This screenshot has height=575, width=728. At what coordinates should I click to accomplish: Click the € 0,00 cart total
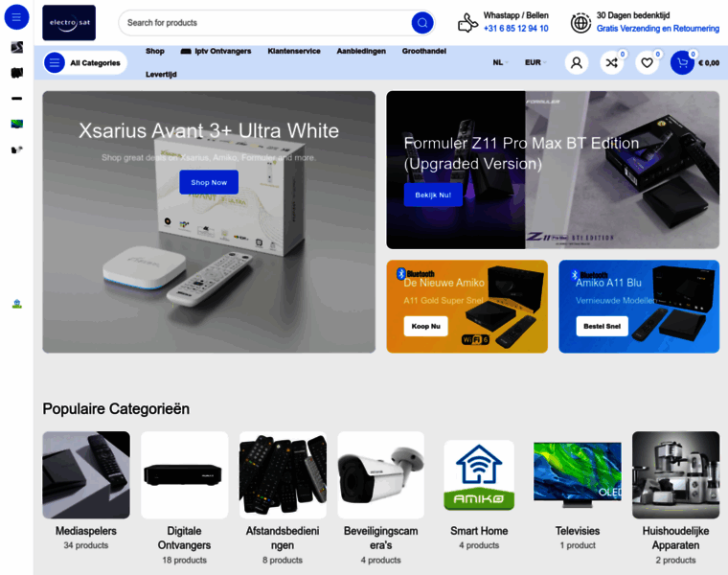pyautogui.click(x=709, y=62)
